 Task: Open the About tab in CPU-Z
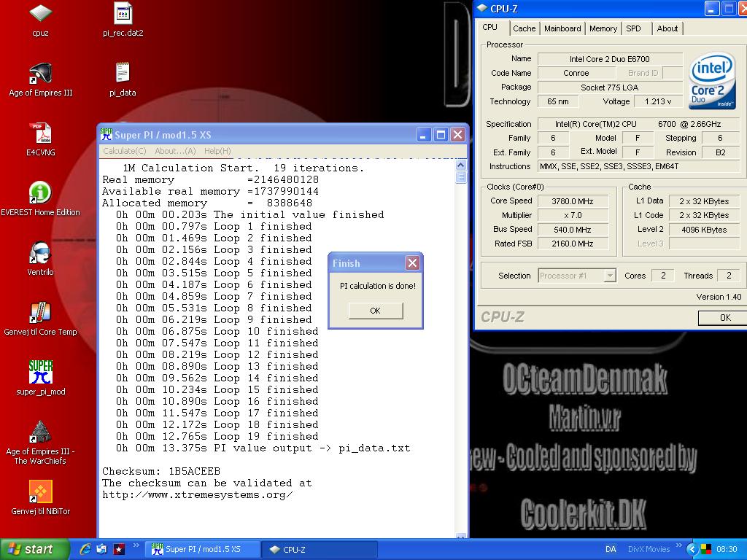coord(667,28)
